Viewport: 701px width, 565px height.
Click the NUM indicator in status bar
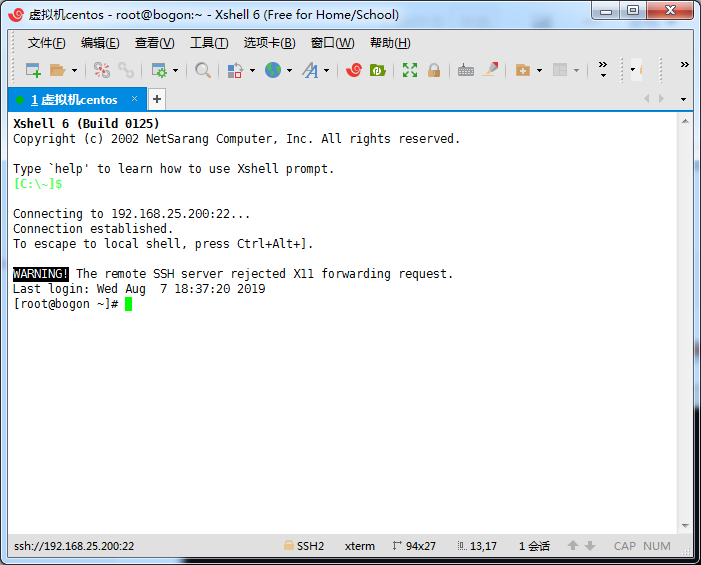(657, 546)
